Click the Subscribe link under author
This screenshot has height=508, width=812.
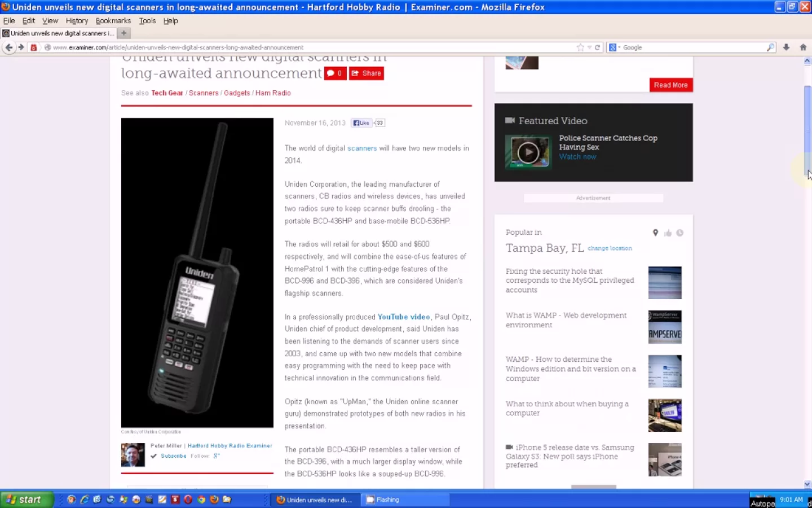(174, 456)
